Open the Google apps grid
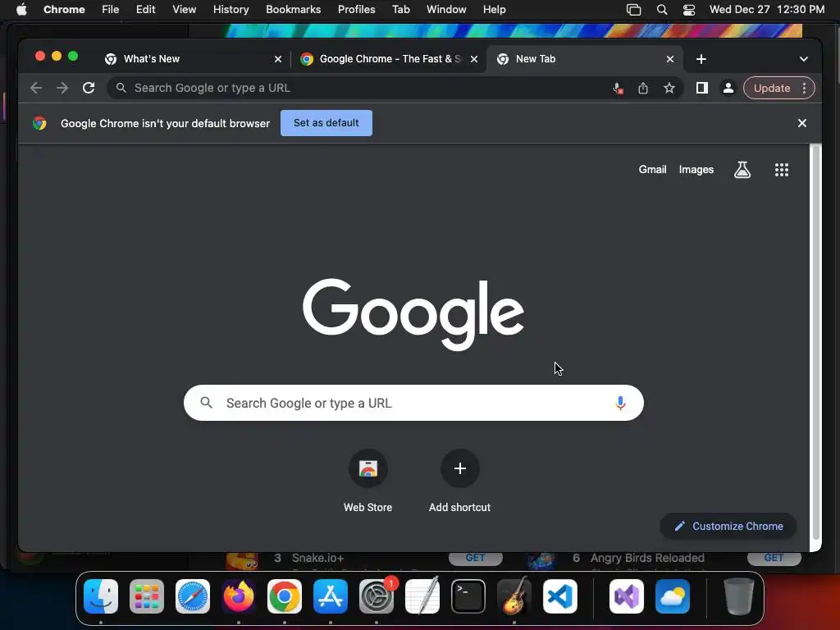 [782, 170]
